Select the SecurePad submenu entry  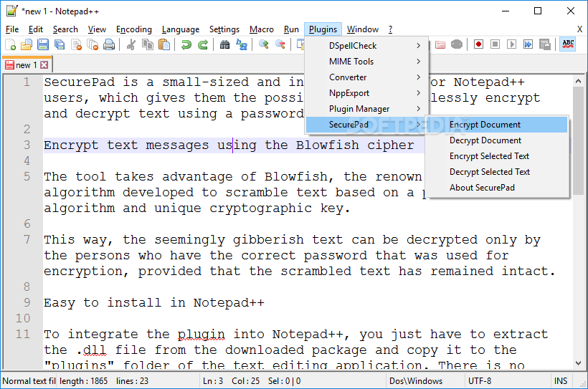366,125
